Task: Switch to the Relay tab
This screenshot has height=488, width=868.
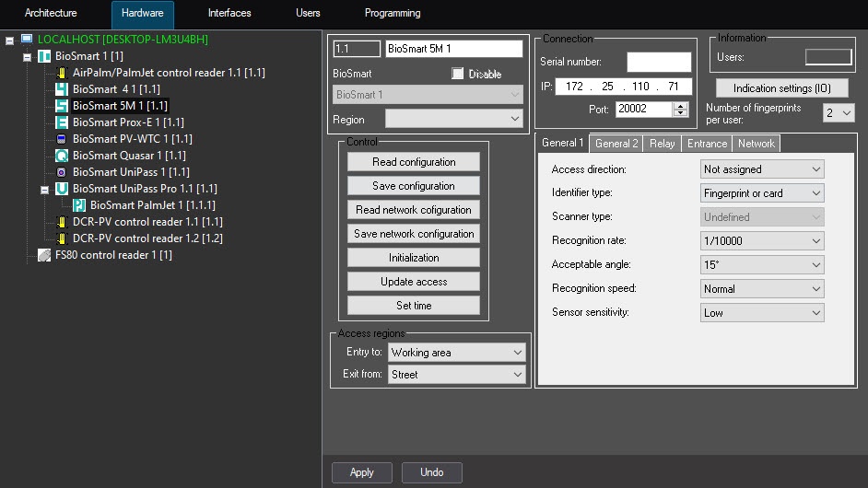Action: [662, 144]
